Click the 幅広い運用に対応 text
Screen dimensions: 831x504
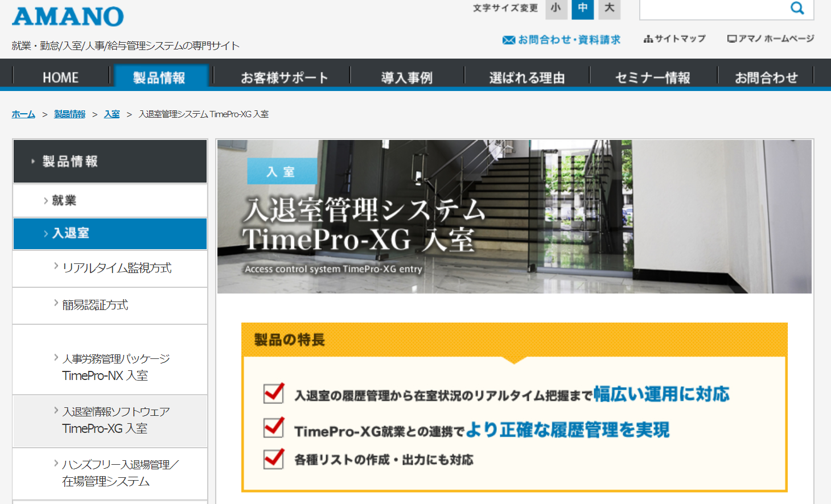pos(661,394)
